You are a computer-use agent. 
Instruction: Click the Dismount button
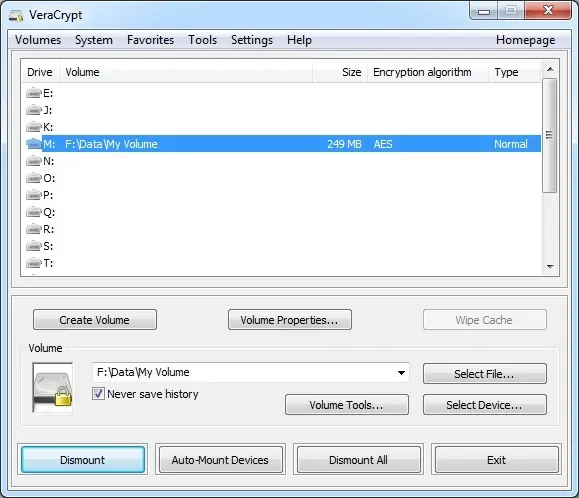point(83,460)
